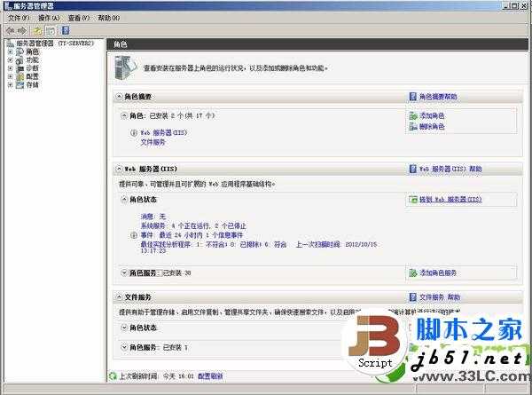Collapse the 角色摘要 section chevron
The image size is (532, 395).
pyautogui.click(x=119, y=97)
